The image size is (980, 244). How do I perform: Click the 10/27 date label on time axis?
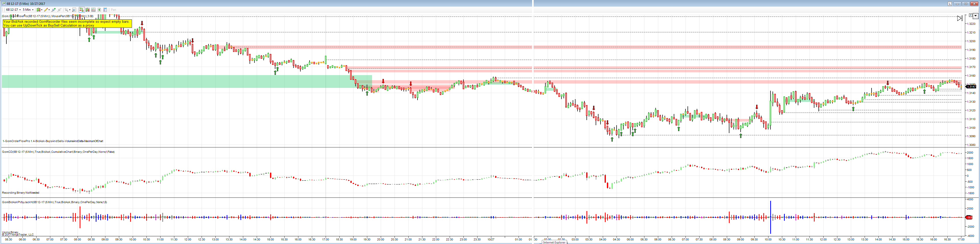click(x=491, y=240)
